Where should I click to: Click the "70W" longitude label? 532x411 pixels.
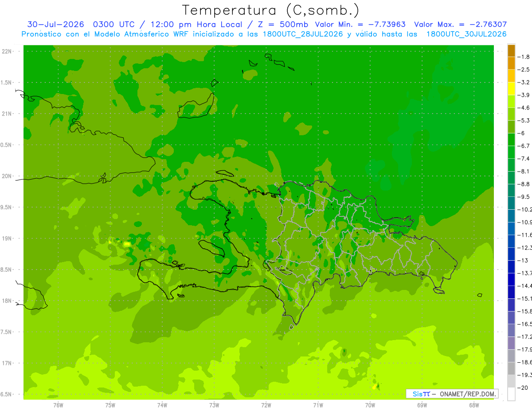click(370, 405)
